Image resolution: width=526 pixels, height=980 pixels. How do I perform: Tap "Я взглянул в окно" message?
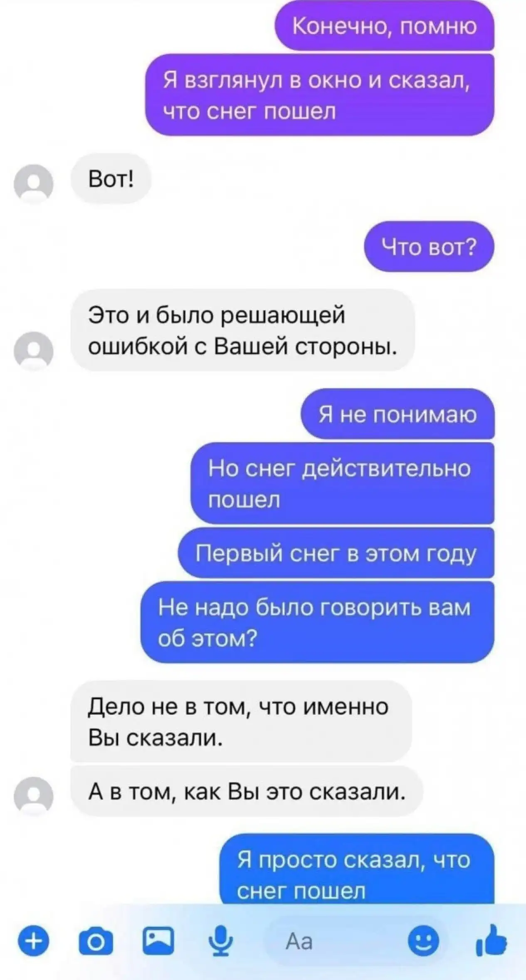point(320,95)
